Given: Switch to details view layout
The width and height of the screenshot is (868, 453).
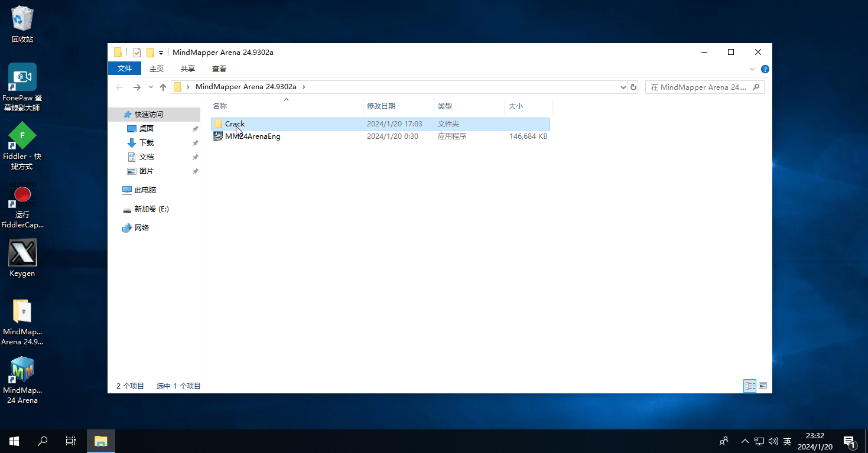Looking at the screenshot, I should (750, 386).
